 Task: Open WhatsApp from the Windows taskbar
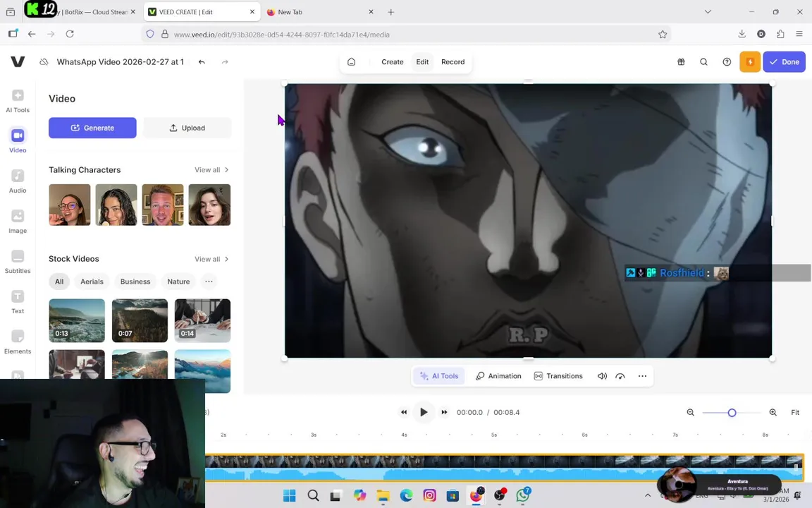coord(523,495)
